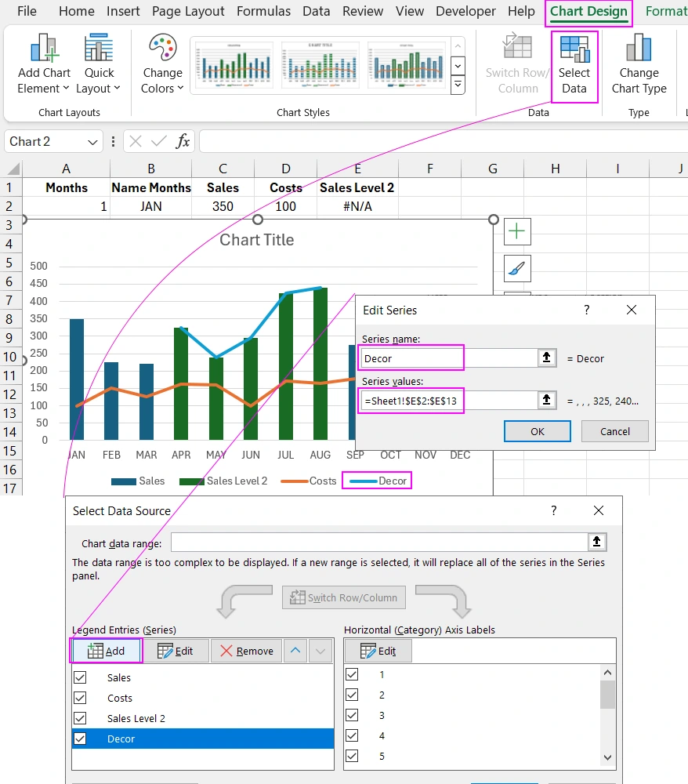This screenshot has width=688, height=784.
Task: Uncheck the Sales Level 2 checkbox
Action: (x=80, y=718)
